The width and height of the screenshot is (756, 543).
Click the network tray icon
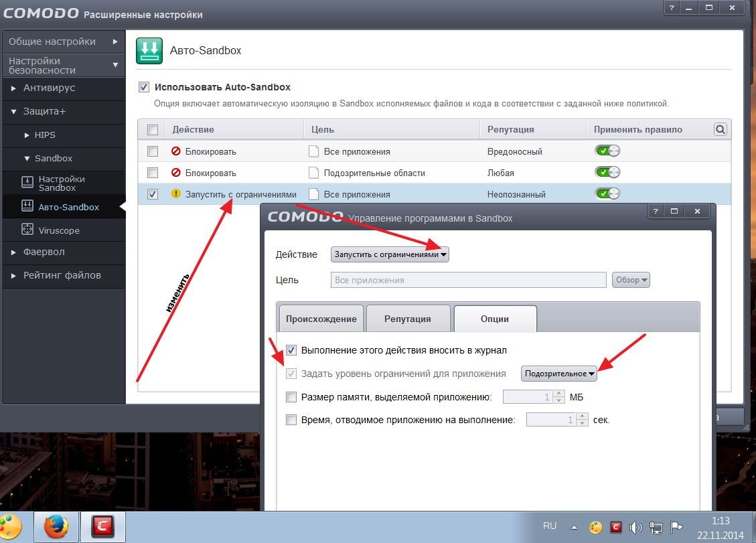tap(656, 528)
